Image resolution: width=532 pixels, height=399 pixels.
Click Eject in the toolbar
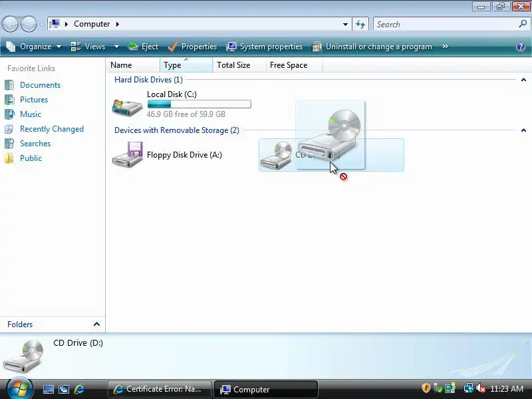coord(143,47)
